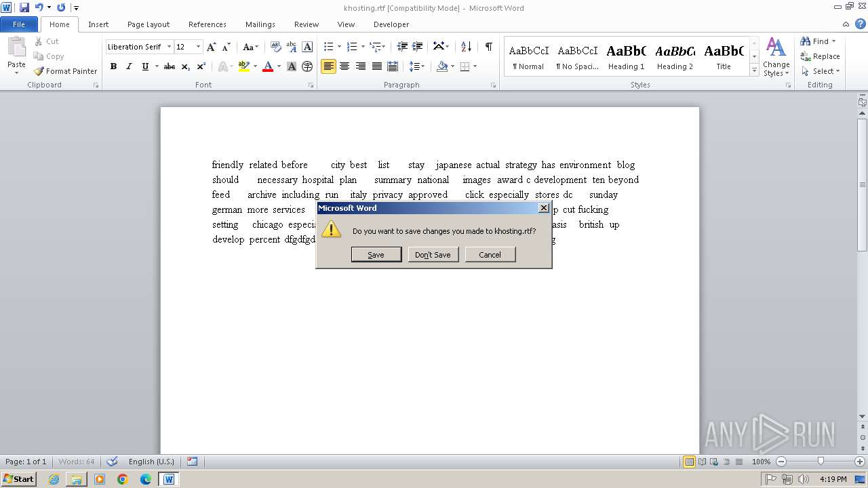Toggle Superscript formatting
The height and width of the screenshot is (488, 868).
(x=201, y=66)
